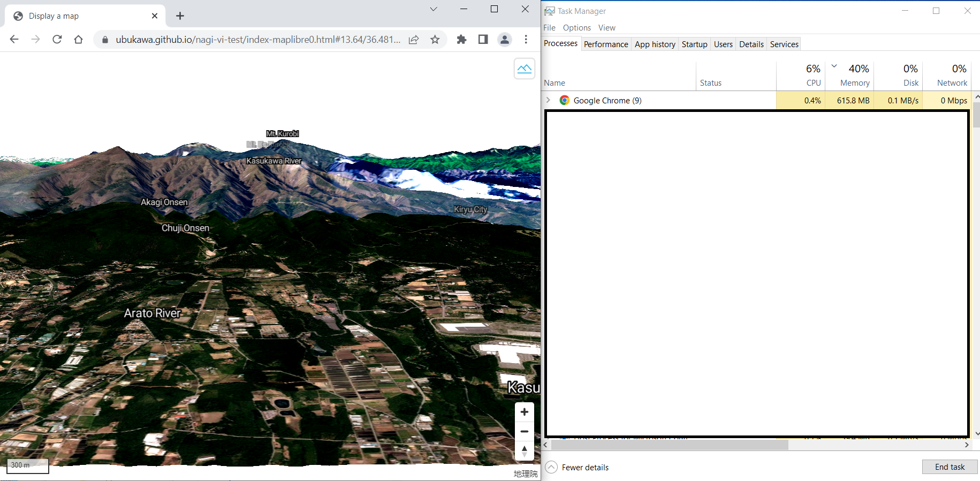Image resolution: width=980 pixels, height=481 pixels.
Task: Close the Display a map tab
Action: (x=155, y=16)
